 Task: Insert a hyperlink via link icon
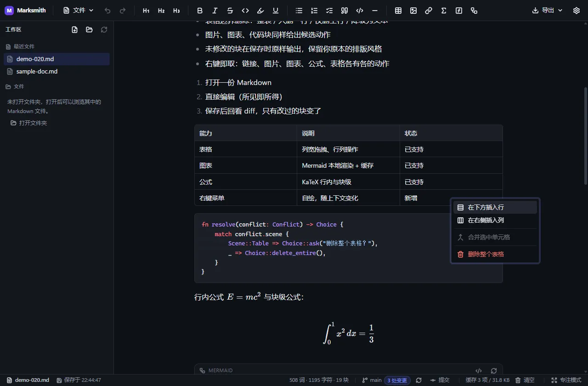click(429, 11)
